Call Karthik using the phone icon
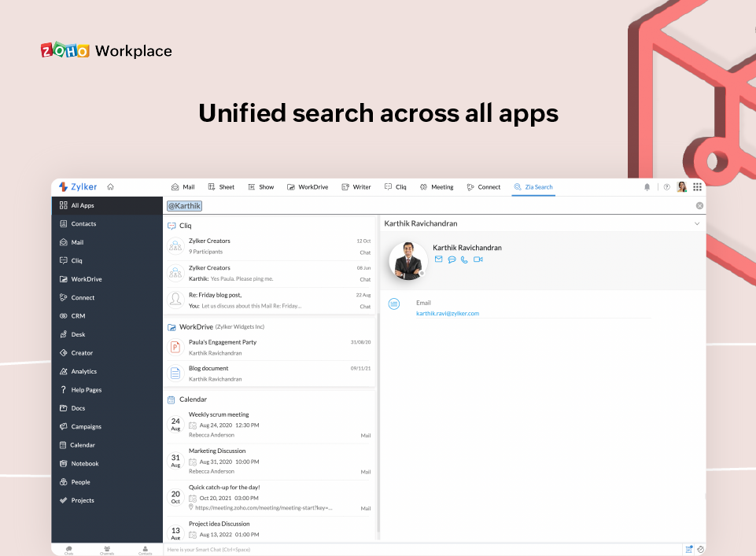 (x=465, y=260)
